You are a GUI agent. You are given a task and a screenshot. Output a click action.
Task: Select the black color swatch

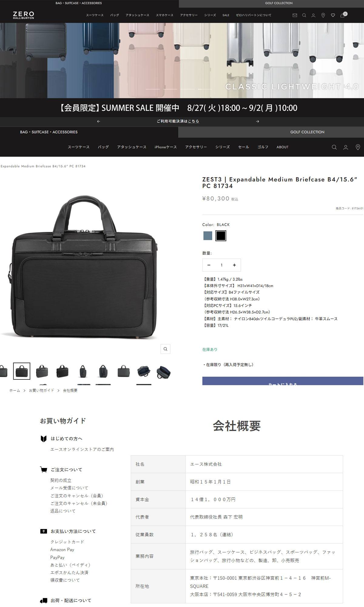(x=221, y=236)
